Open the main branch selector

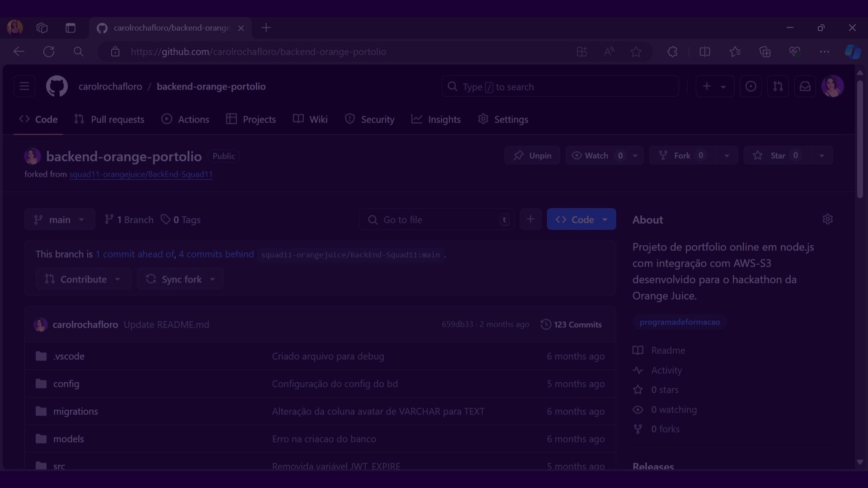[60, 219]
